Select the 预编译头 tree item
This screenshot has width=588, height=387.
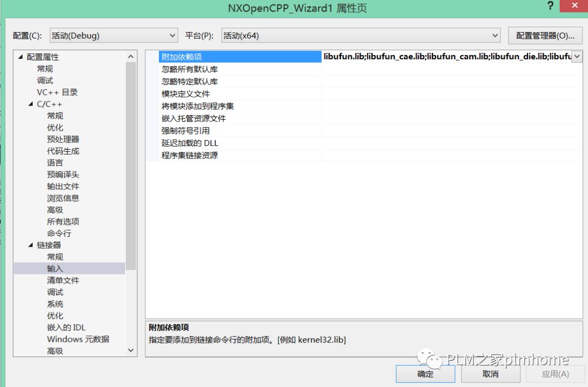[63, 174]
